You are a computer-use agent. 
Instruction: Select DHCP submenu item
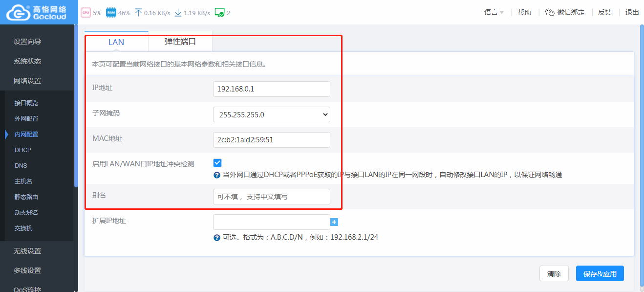point(23,150)
